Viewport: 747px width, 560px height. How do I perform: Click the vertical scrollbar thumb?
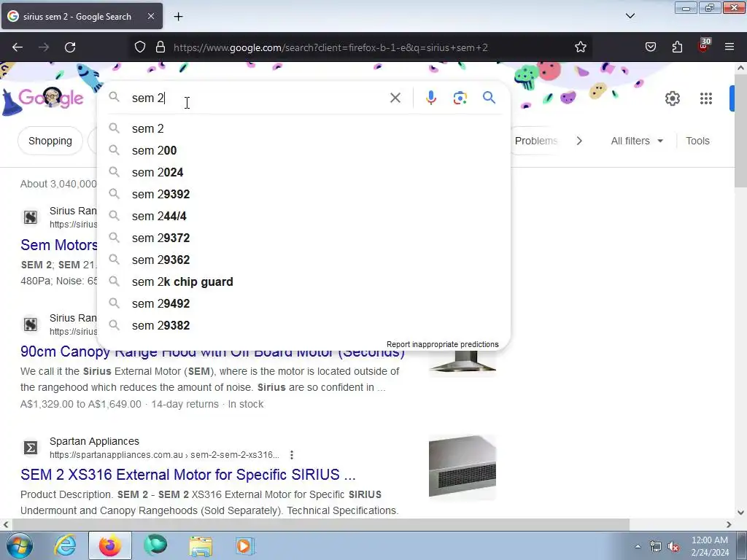coord(741,131)
